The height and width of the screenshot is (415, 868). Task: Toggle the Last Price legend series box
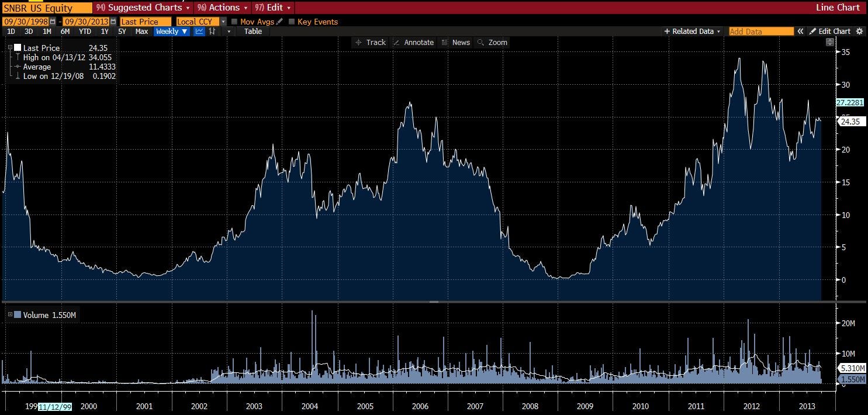(x=18, y=48)
